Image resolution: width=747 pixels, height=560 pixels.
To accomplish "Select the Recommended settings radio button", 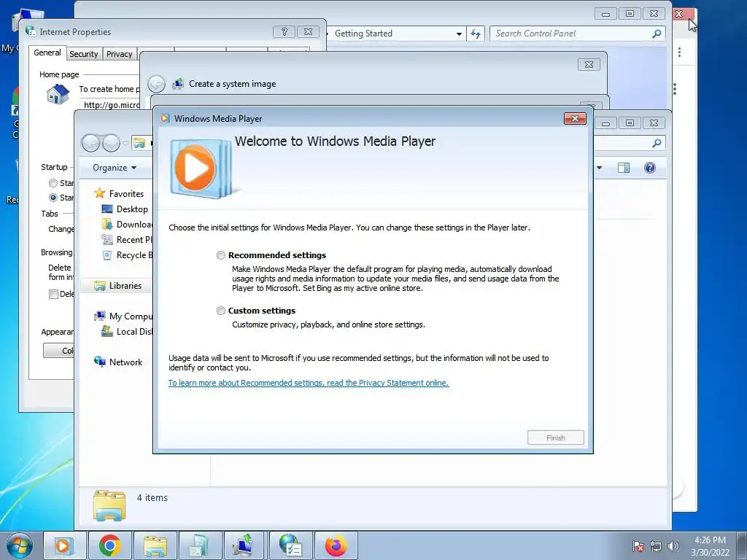I will point(220,255).
